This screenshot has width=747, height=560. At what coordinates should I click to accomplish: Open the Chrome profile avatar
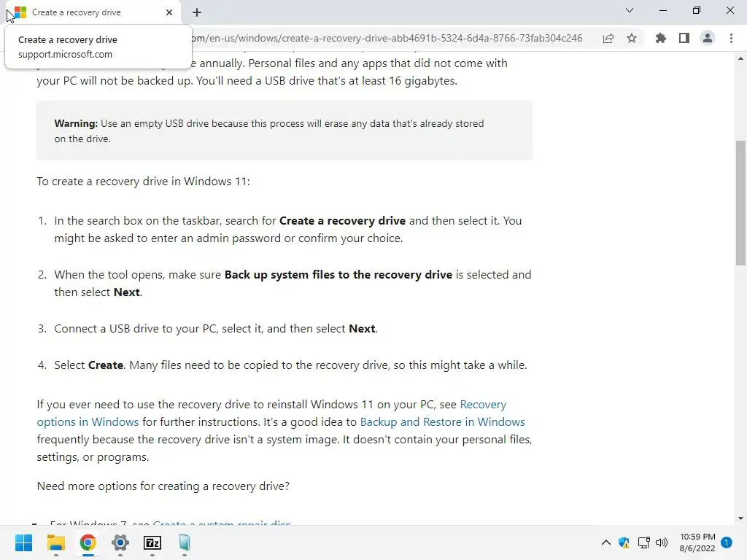pyautogui.click(x=708, y=38)
